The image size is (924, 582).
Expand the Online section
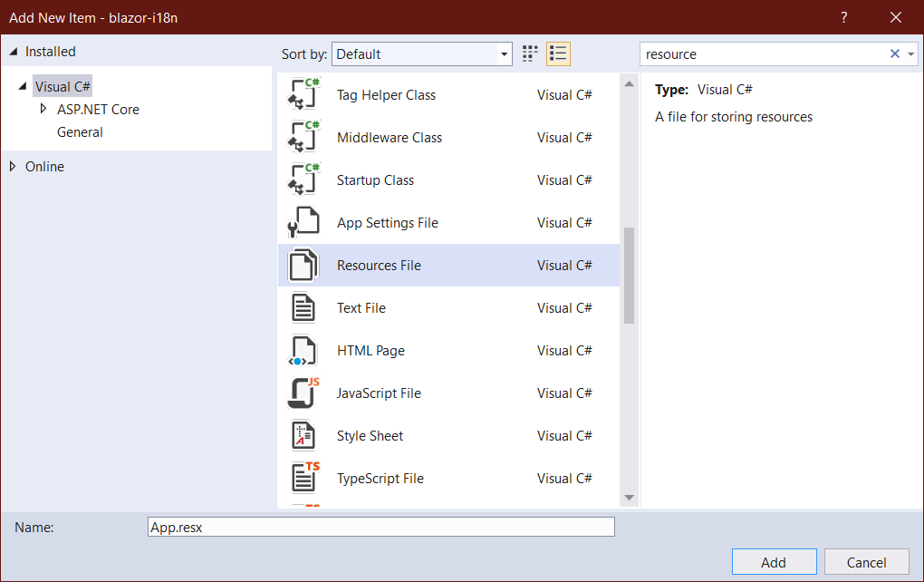13,166
